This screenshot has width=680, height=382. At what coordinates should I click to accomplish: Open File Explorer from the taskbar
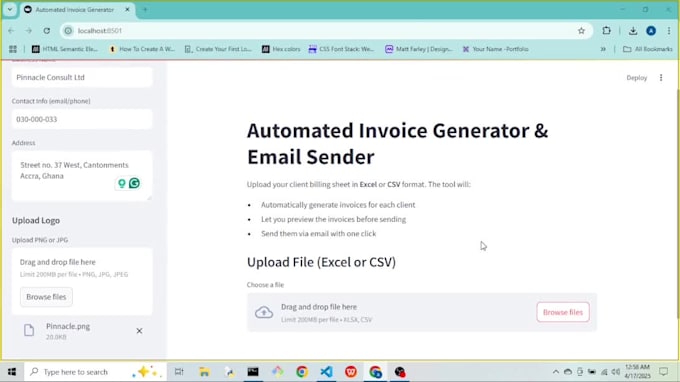(x=204, y=372)
